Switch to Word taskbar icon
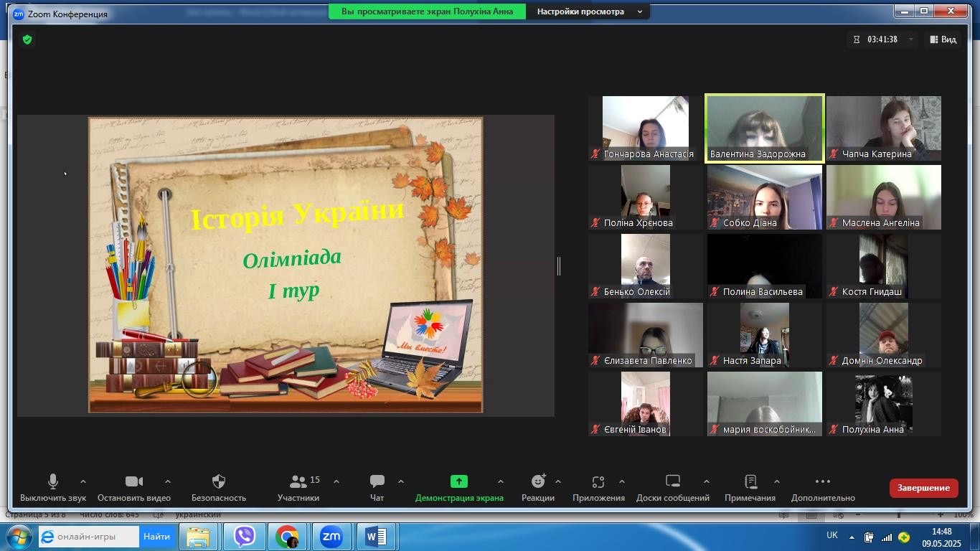The width and height of the screenshot is (980, 551). point(376,537)
